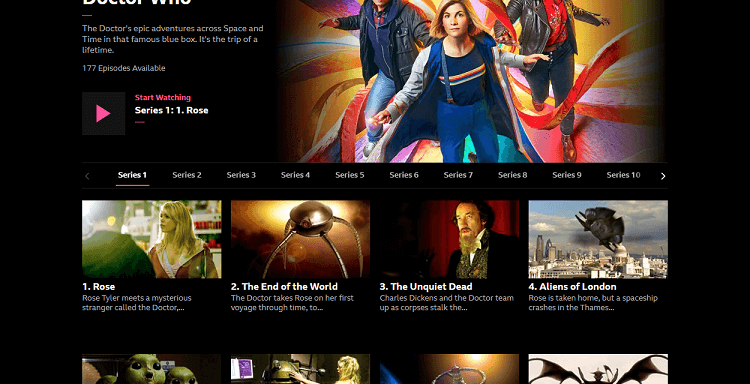Image resolution: width=750 pixels, height=384 pixels.
Task: Click the Doctor Who hero banner image
Action: (x=471, y=81)
